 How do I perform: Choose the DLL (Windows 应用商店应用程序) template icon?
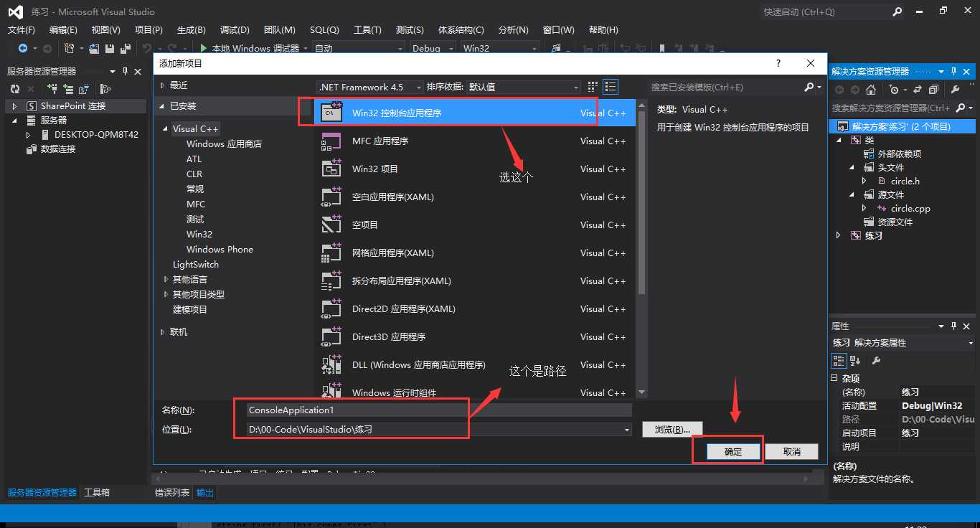pyautogui.click(x=331, y=365)
